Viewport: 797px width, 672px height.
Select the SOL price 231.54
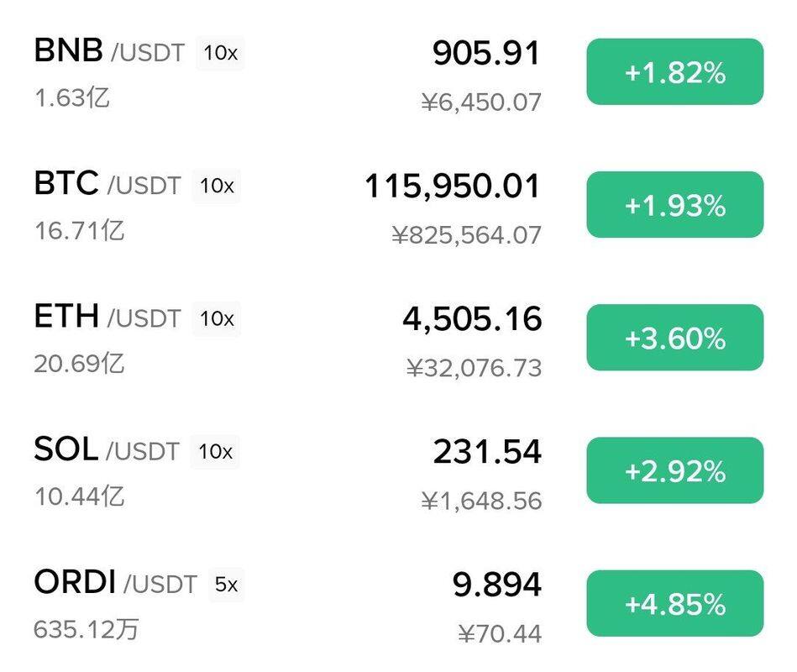[487, 452]
